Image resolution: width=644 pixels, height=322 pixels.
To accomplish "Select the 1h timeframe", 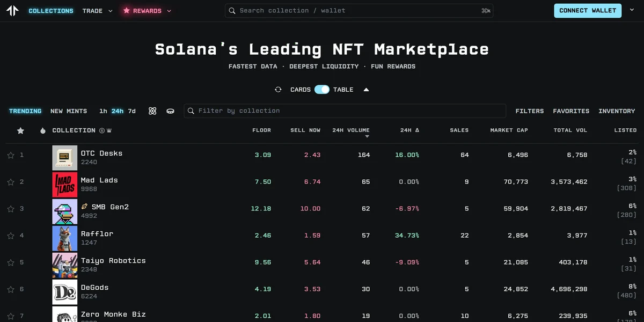I will click(x=103, y=111).
